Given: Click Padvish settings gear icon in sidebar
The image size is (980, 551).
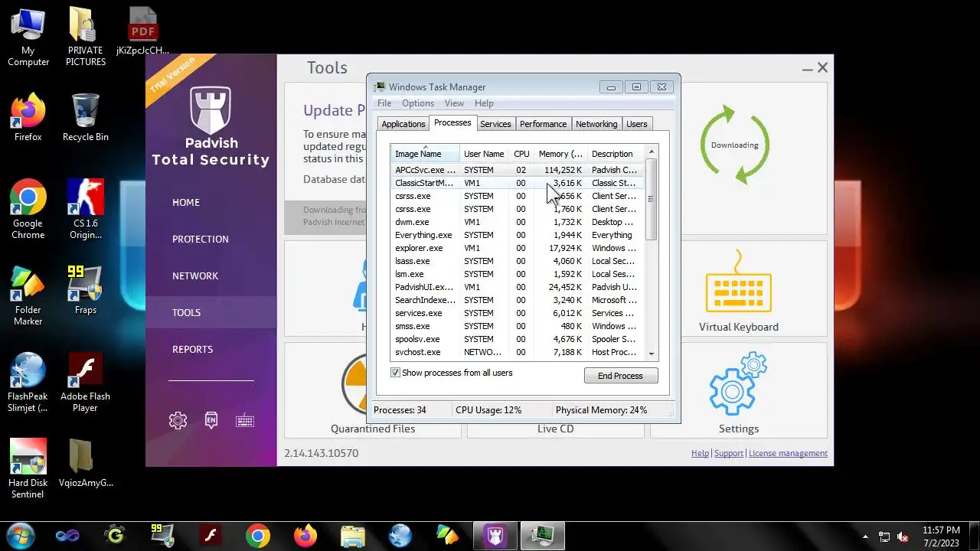Looking at the screenshot, I should (178, 420).
